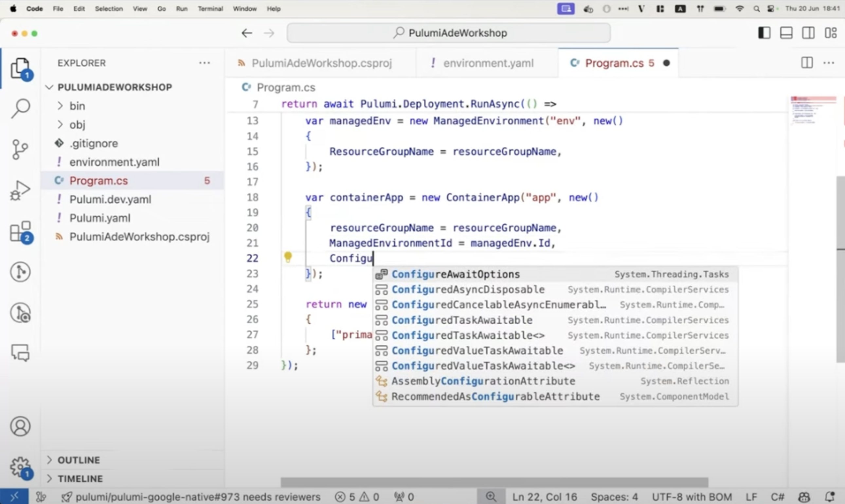Viewport: 845px width, 504px height.
Task: Open the Accounts icon in the activity bar
Action: click(x=20, y=426)
